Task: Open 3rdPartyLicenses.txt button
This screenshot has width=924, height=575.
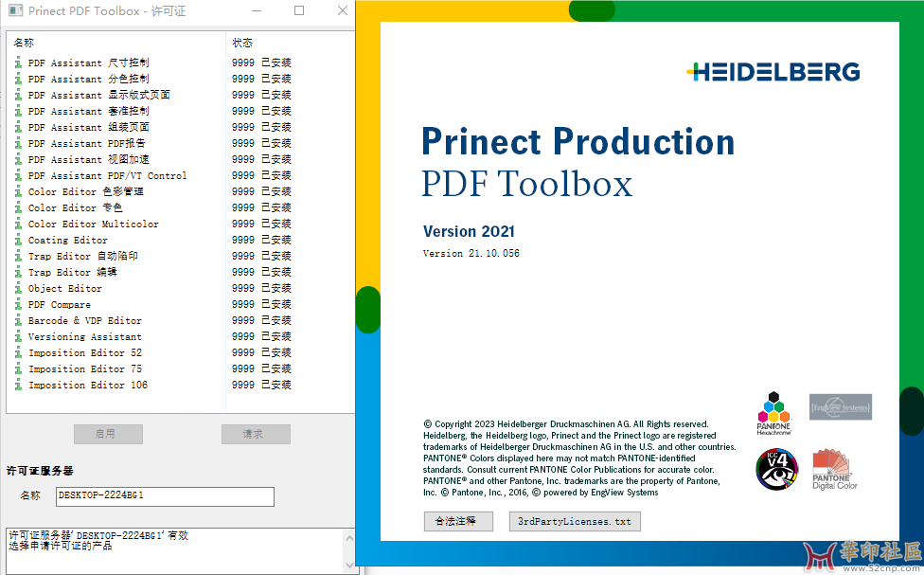Action: pos(575,521)
